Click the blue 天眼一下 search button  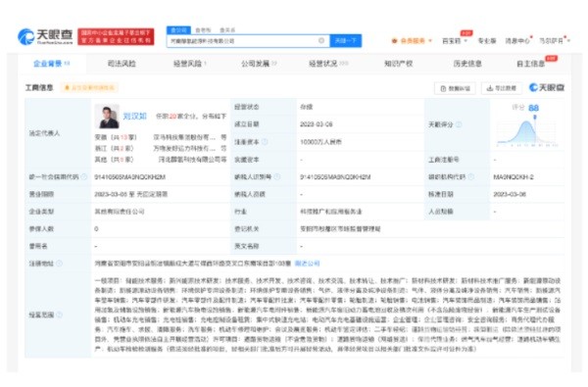[345, 40]
